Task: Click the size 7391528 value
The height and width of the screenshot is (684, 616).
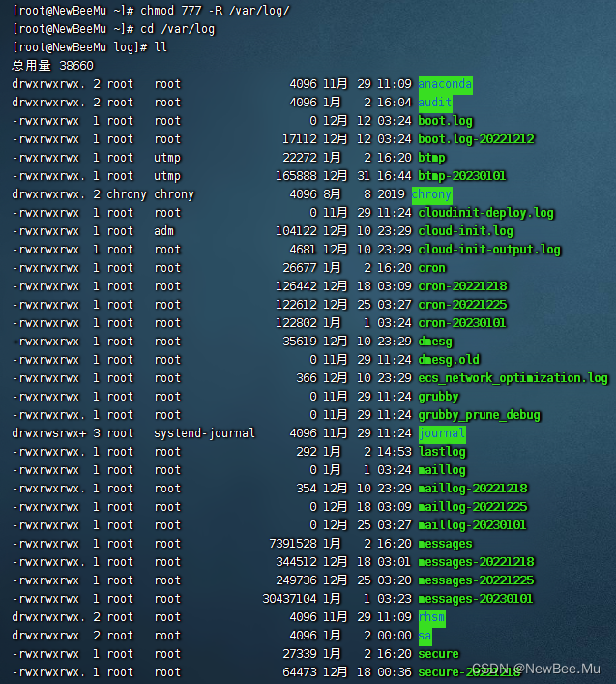Action: coord(293,544)
